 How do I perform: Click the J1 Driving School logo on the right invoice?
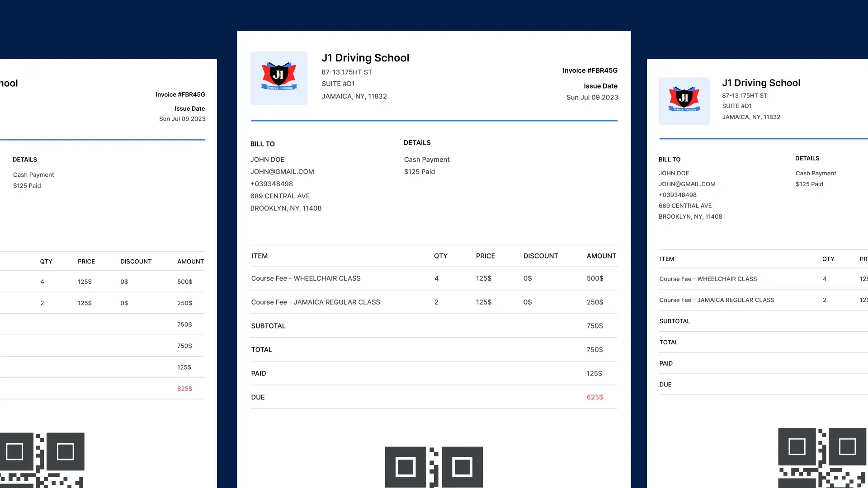(x=684, y=100)
